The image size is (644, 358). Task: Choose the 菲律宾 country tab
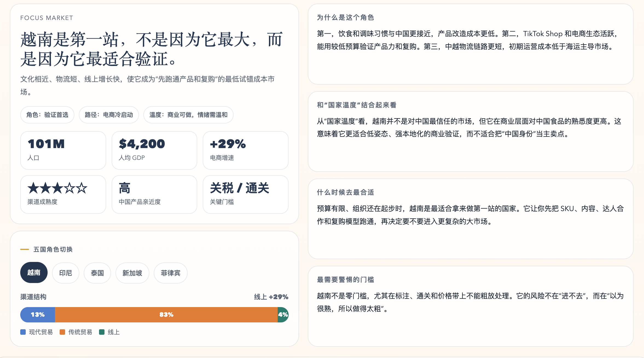tap(171, 273)
